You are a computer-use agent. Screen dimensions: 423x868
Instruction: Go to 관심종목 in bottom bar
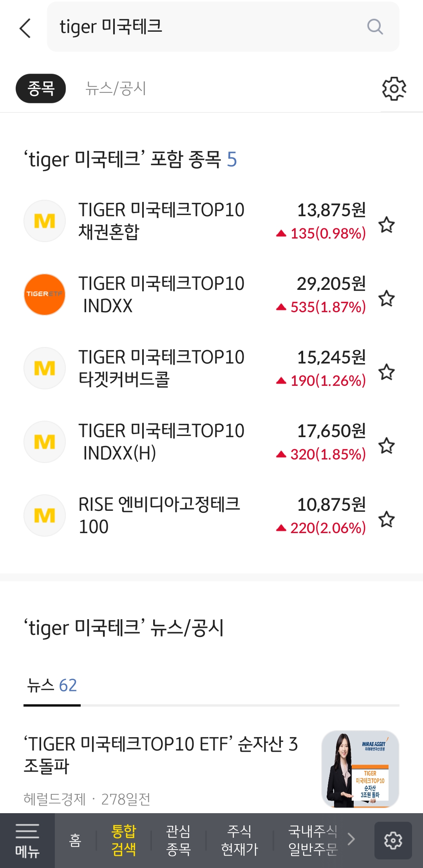click(178, 840)
